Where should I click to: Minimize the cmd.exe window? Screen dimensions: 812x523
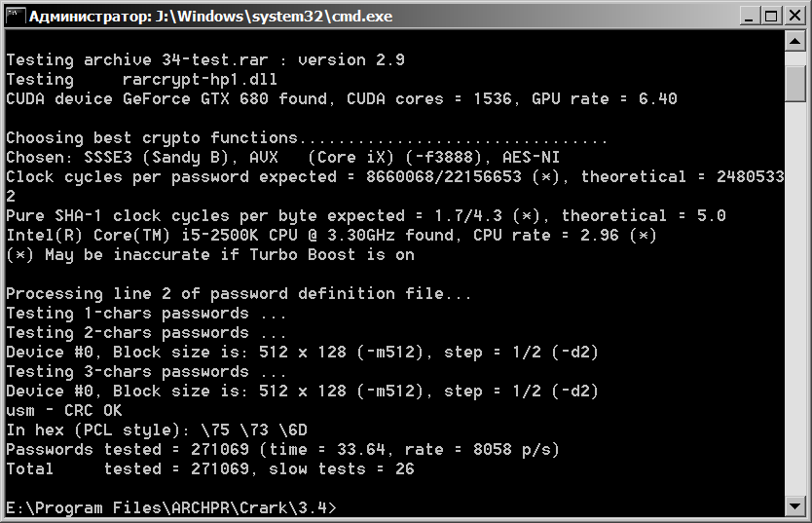pyautogui.click(x=748, y=16)
